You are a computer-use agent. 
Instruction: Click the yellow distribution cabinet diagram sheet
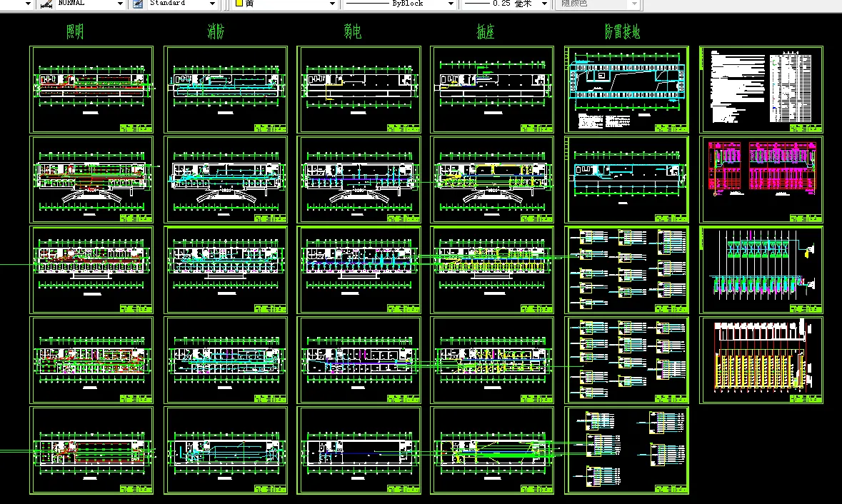click(x=761, y=361)
